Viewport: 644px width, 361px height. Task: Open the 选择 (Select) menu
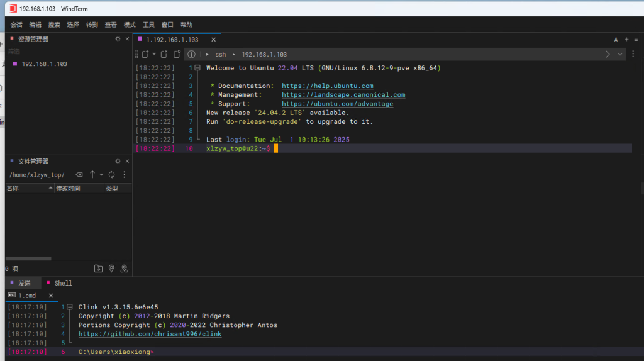click(x=73, y=25)
